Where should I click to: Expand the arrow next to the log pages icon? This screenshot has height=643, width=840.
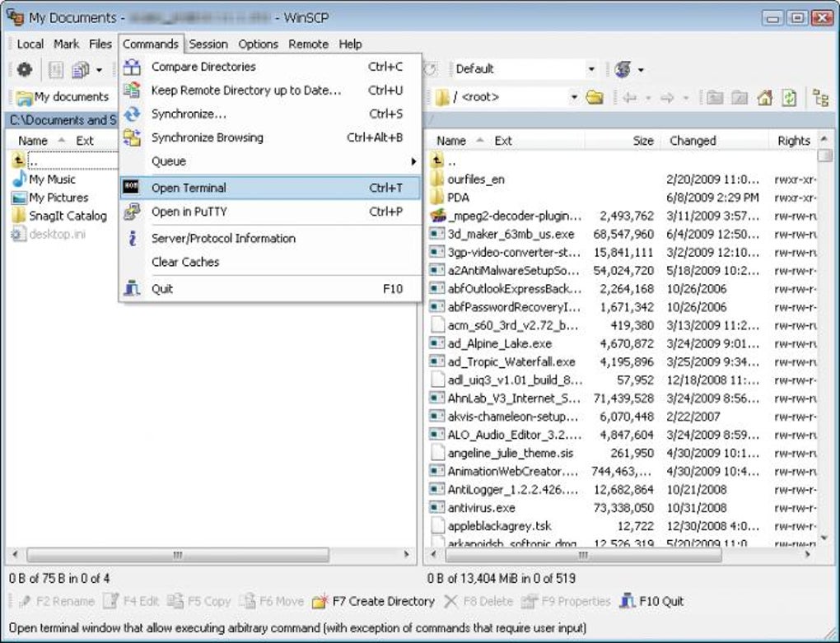[x=99, y=70]
